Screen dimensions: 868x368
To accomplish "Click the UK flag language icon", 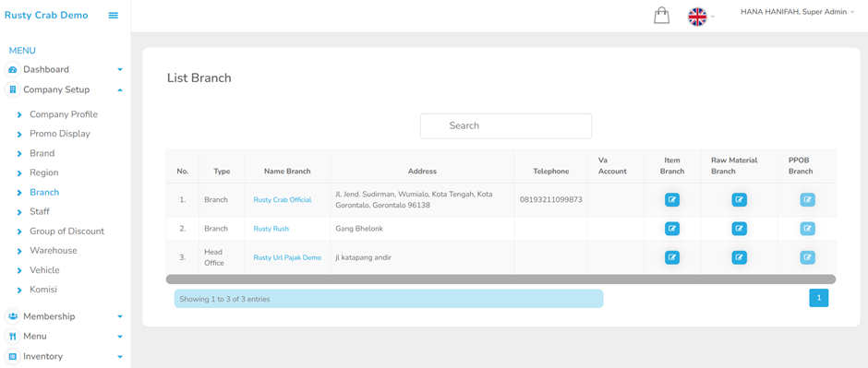I will pyautogui.click(x=697, y=18).
